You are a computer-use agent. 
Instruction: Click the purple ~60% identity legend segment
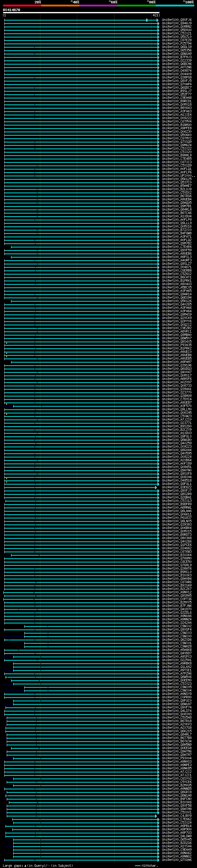(99, 6)
